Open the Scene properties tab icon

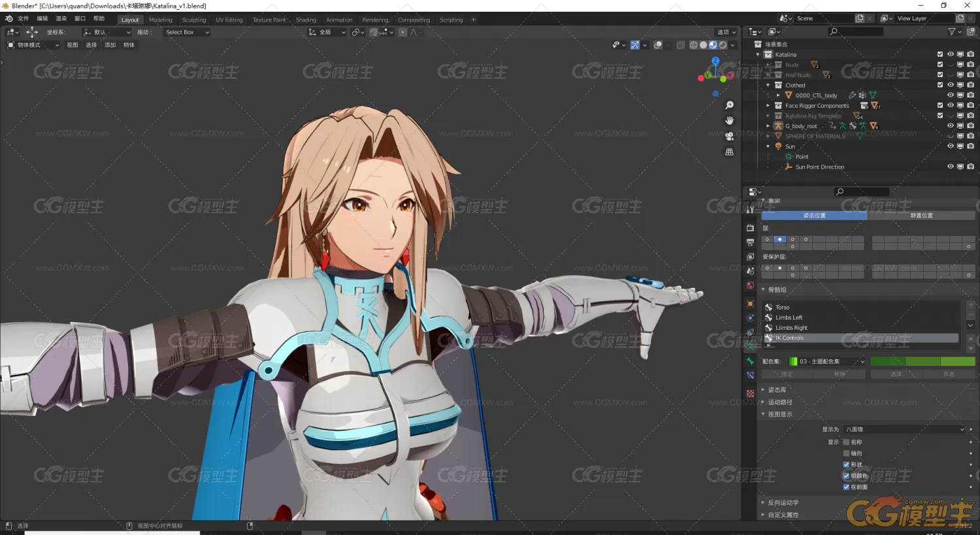tap(750, 271)
